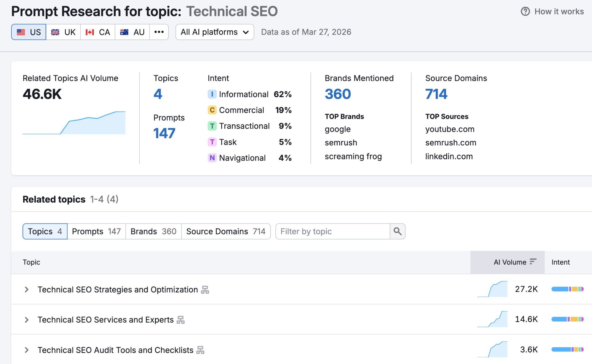Image resolution: width=592 pixels, height=364 pixels.
Task: Click the hierarchy icon next to Technical SEO Strategies
Action: point(205,289)
